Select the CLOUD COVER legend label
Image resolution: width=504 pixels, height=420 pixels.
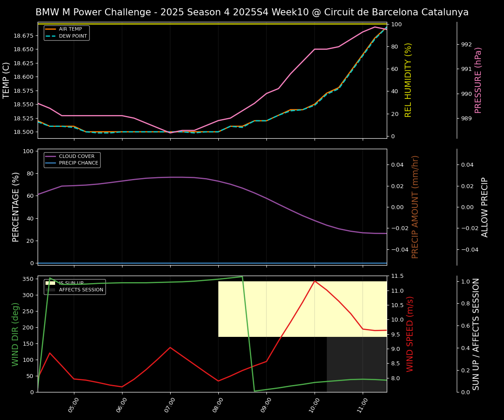pyautogui.click(x=77, y=156)
